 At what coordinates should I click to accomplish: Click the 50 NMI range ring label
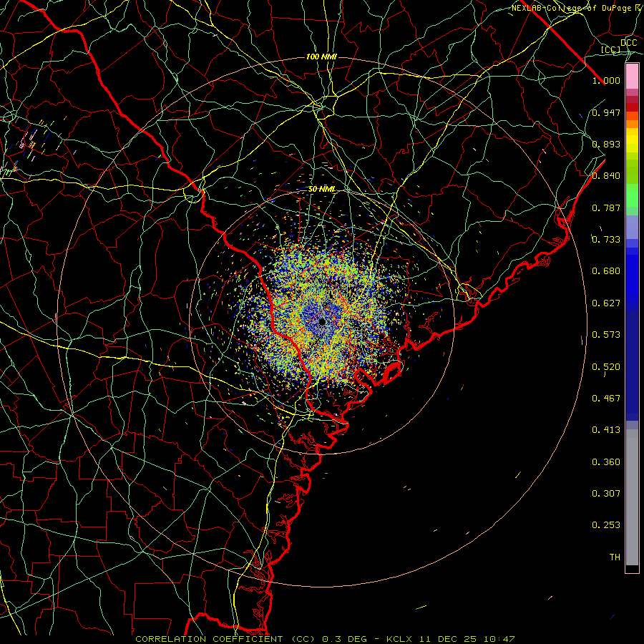click(x=321, y=190)
